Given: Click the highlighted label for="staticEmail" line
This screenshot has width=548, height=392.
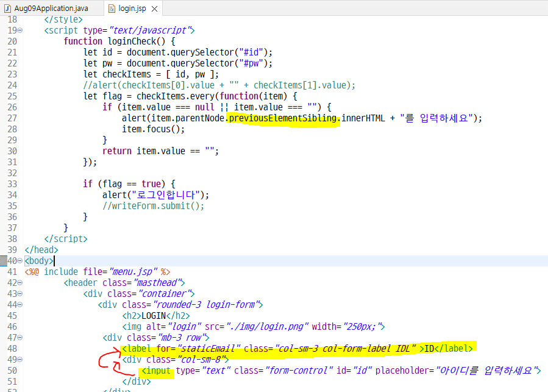Looking at the screenshot, I should (x=297, y=349).
